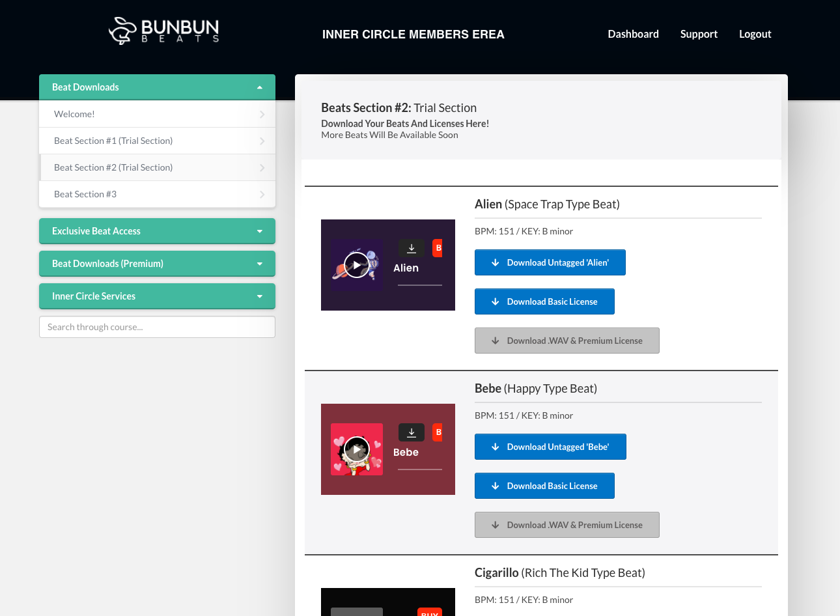The height and width of the screenshot is (616, 840).
Task: Click the Search through course field
Action: (x=157, y=327)
